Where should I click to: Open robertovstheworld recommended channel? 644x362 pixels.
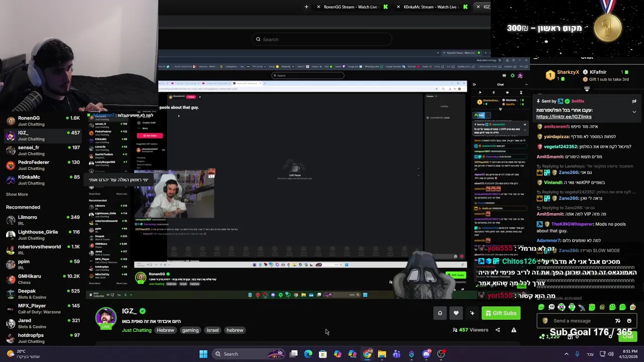pos(43,250)
